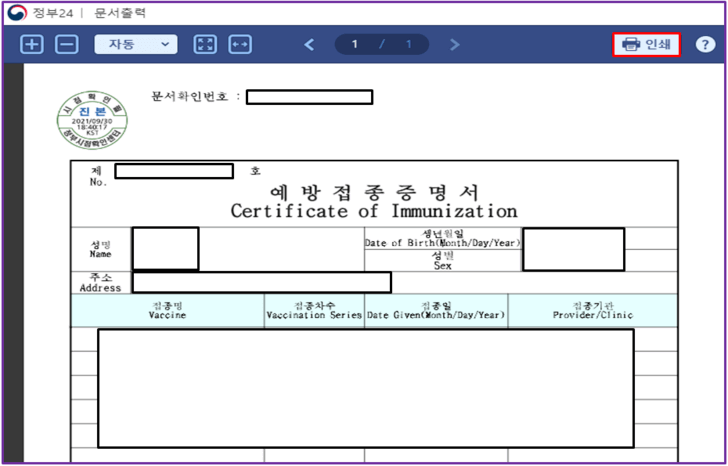Click the total page count text

tap(409, 45)
